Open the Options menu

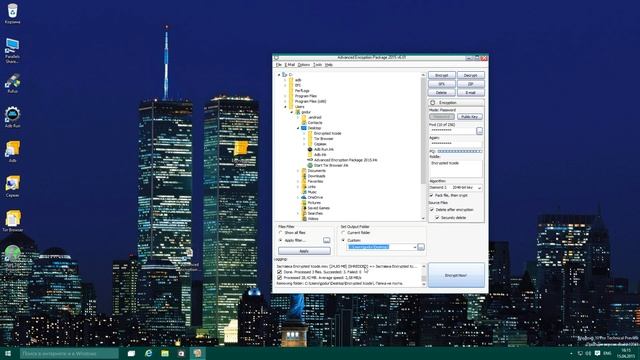click(304, 65)
